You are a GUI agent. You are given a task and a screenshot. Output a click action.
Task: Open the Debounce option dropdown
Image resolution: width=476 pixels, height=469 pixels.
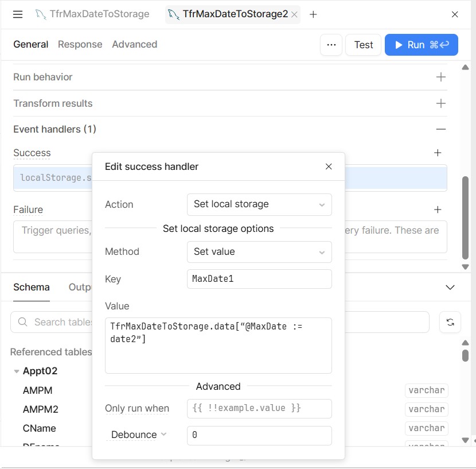139,435
